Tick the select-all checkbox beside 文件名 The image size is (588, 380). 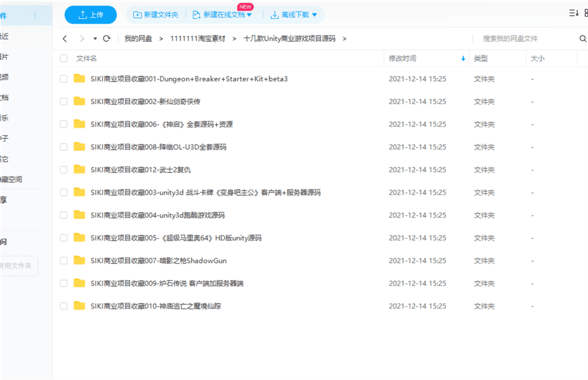(64, 58)
